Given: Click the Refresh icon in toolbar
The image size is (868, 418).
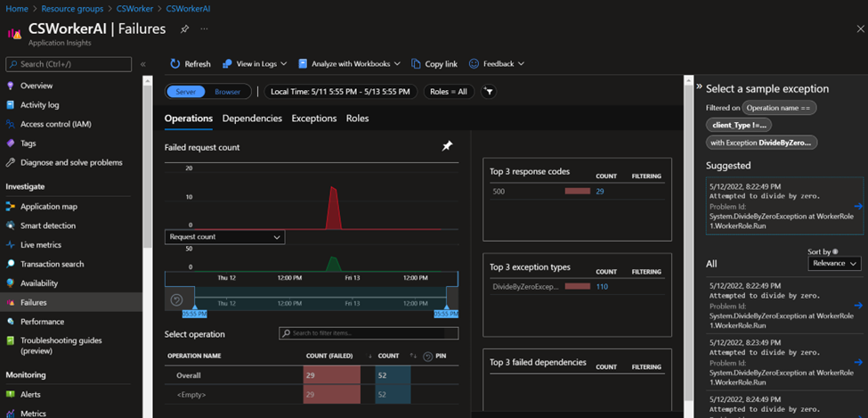Looking at the screenshot, I should pyautogui.click(x=174, y=64).
